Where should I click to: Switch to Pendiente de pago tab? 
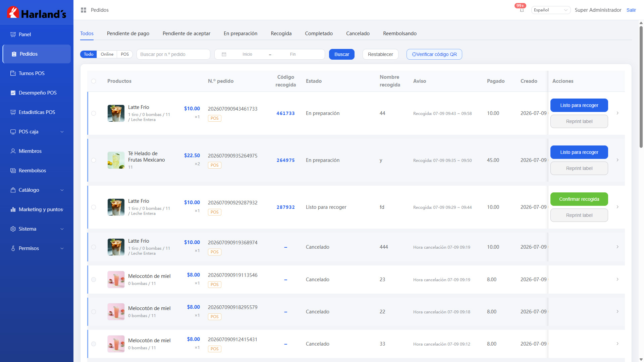128,34
